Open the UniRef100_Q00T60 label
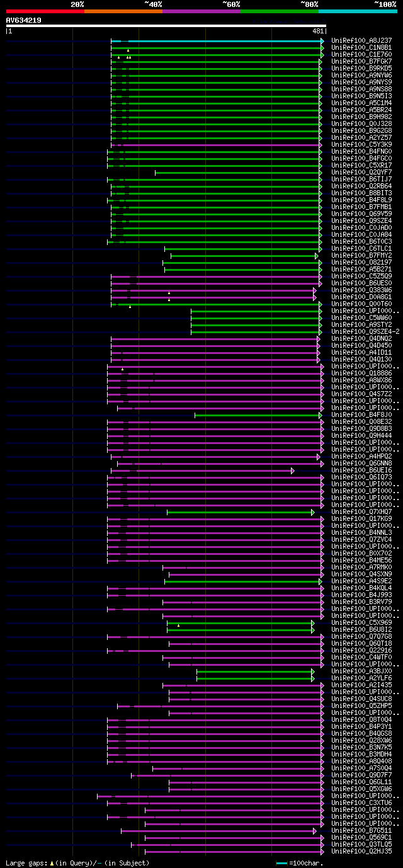The image size is (403, 868). 361,304
